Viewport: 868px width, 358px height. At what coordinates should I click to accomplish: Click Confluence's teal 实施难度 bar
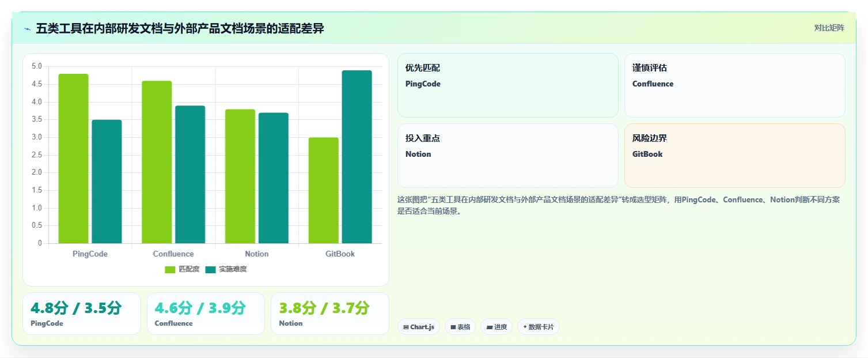point(190,175)
